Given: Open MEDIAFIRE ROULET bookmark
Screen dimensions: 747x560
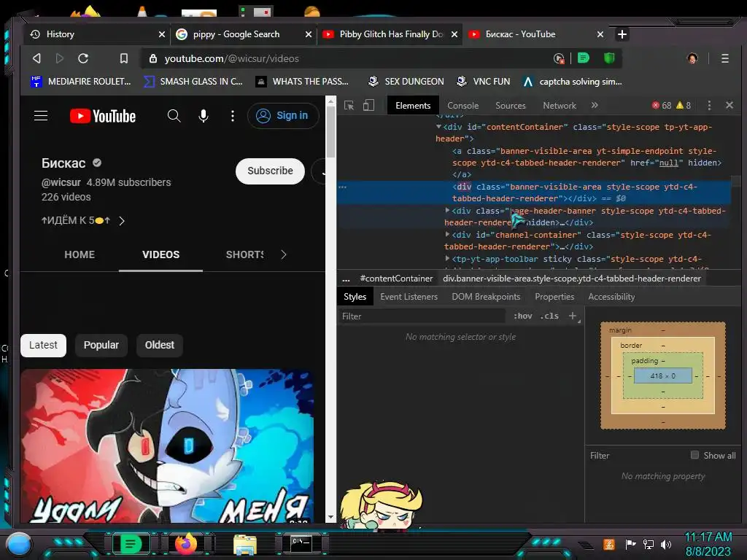Looking at the screenshot, I should click(81, 82).
